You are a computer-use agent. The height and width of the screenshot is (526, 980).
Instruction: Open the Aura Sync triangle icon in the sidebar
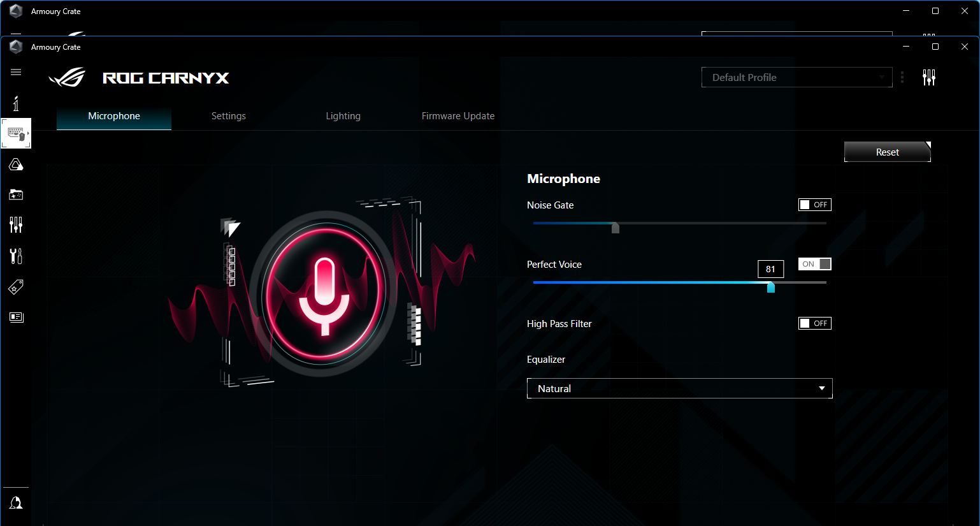point(16,164)
